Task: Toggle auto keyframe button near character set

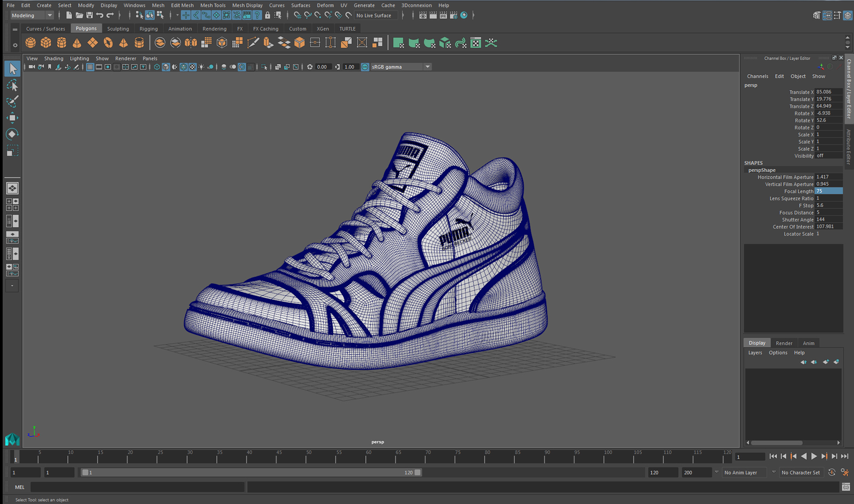Action: [832, 472]
